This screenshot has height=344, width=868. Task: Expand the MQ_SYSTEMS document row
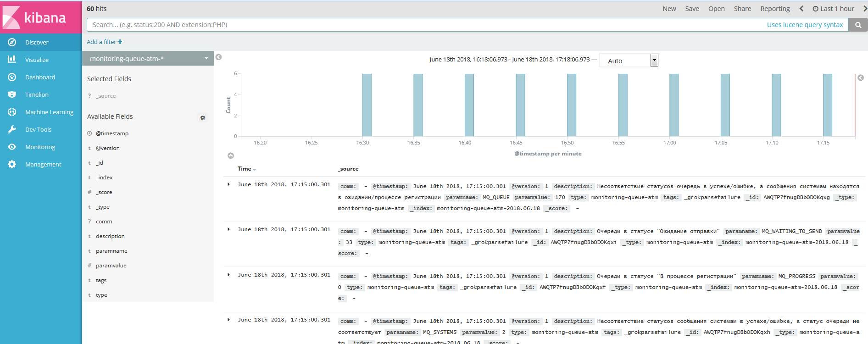(x=228, y=320)
